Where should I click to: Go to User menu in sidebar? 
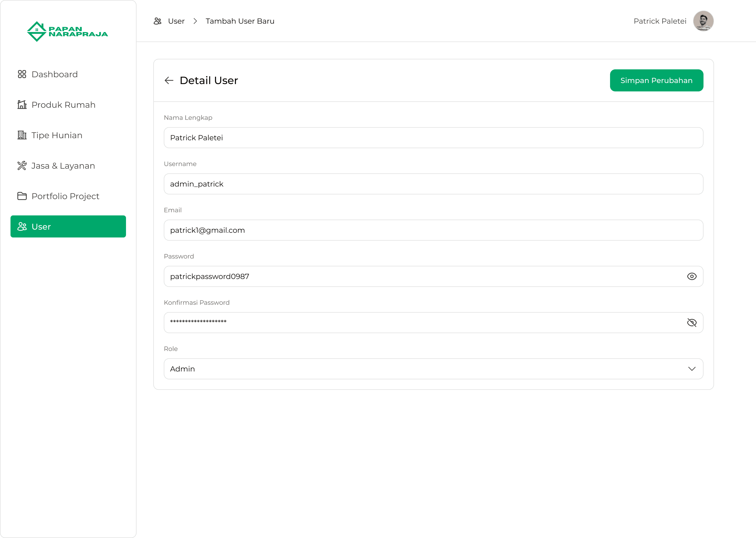point(68,227)
